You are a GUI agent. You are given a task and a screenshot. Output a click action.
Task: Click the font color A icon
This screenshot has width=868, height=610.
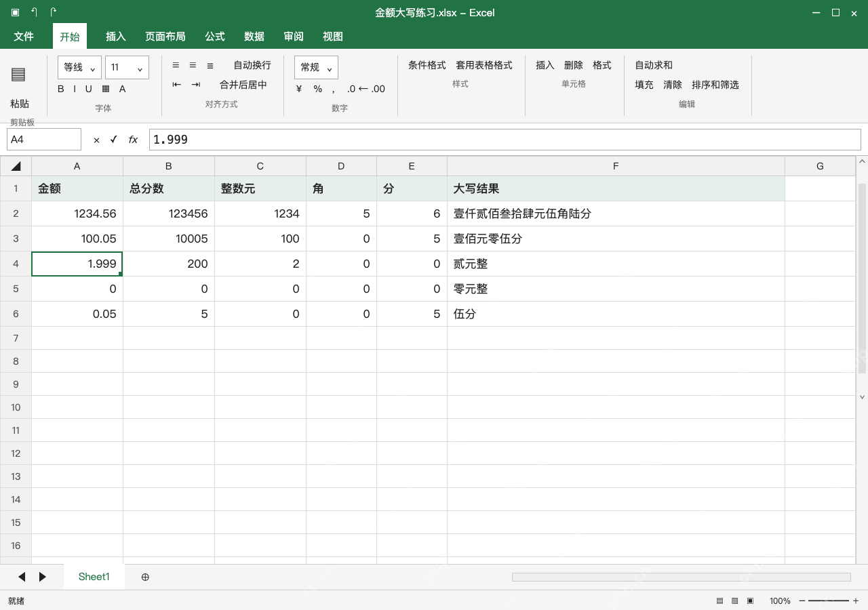pos(123,89)
